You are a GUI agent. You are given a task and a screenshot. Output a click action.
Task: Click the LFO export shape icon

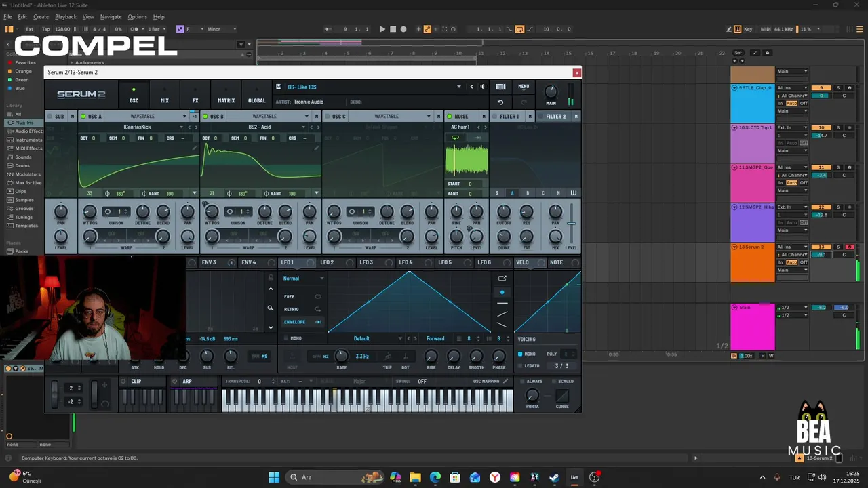click(x=502, y=278)
